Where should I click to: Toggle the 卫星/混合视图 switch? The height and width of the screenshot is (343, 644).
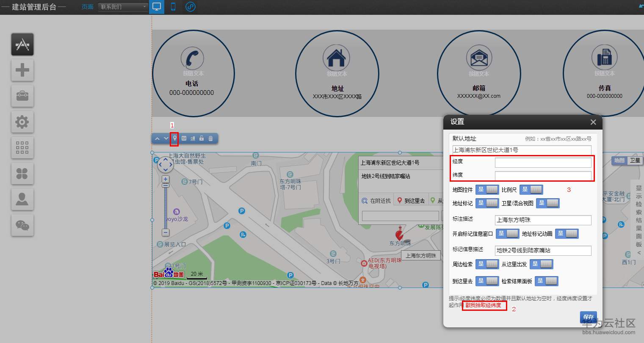point(547,203)
